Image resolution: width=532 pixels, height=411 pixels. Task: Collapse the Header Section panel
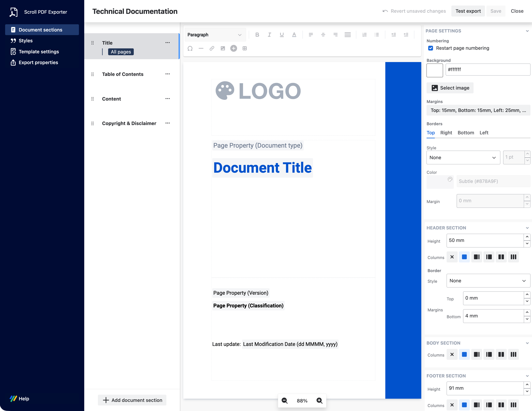527,228
